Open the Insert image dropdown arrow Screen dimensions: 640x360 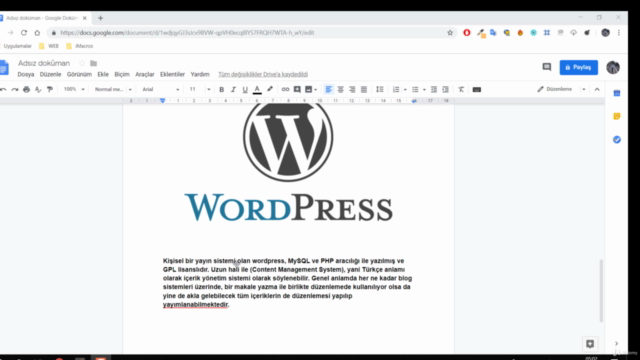316,89
